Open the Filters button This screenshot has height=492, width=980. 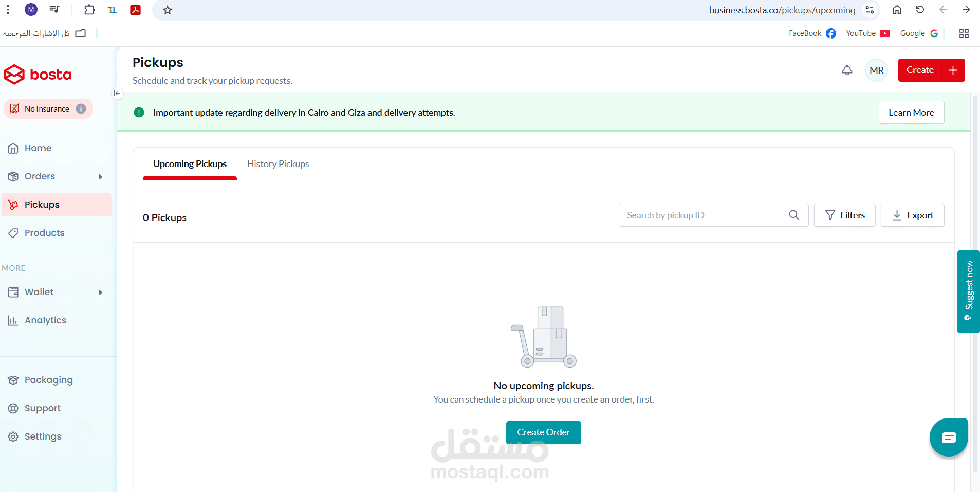pos(844,215)
